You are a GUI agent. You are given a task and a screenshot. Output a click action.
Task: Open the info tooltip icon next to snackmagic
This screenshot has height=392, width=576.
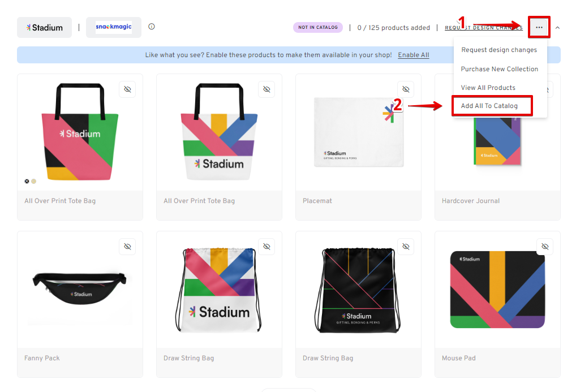click(151, 25)
